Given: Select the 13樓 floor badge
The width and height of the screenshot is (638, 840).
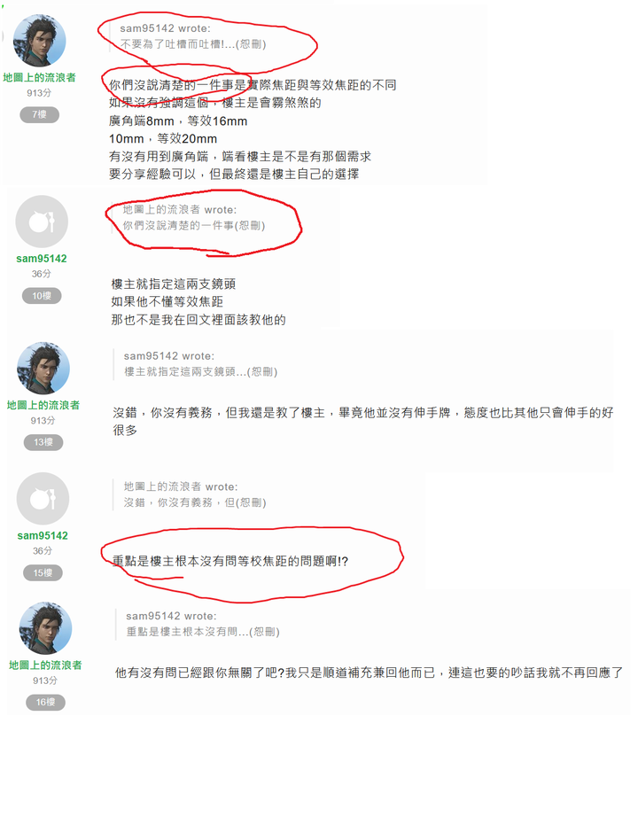Looking at the screenshot, I should (43, 442).
